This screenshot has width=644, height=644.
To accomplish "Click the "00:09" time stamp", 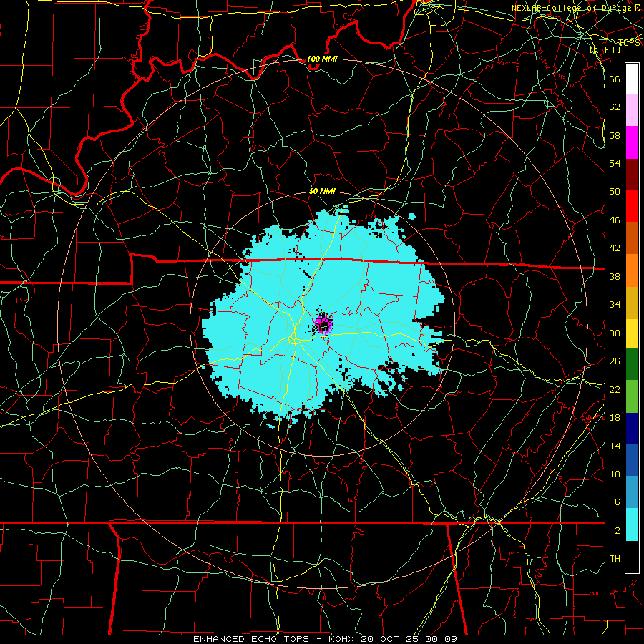I will point(441,639).
